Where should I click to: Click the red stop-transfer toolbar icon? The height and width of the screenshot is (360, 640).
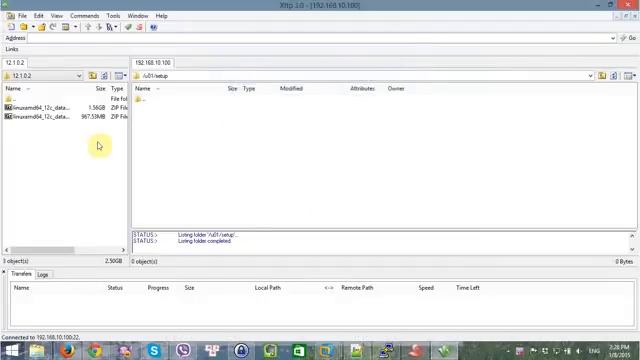click(x=139, y=27)
